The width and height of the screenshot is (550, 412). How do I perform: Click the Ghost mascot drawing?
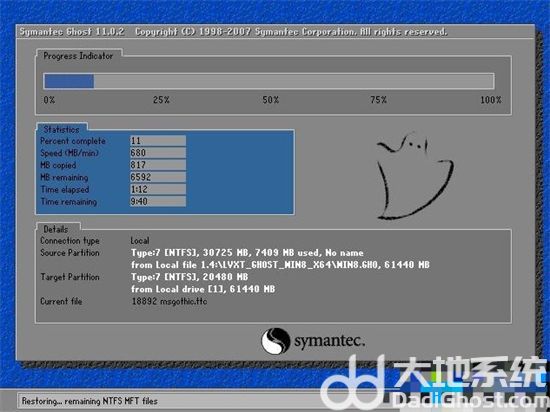415,176
